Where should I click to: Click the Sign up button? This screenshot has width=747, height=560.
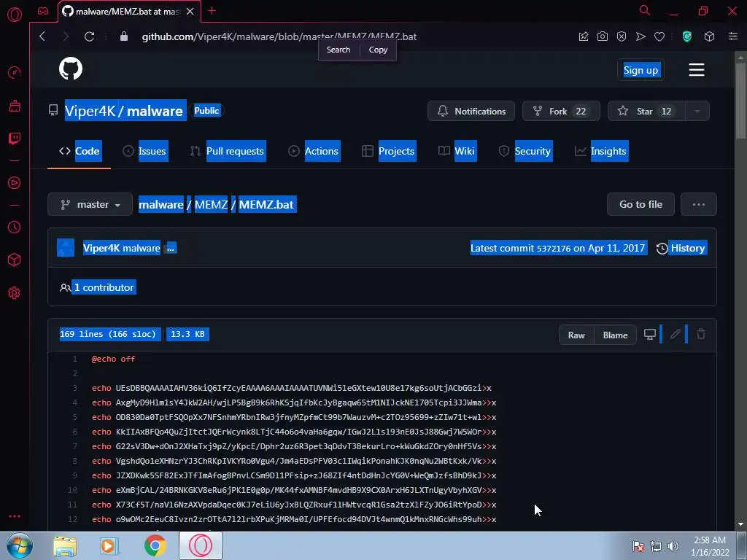640,70
